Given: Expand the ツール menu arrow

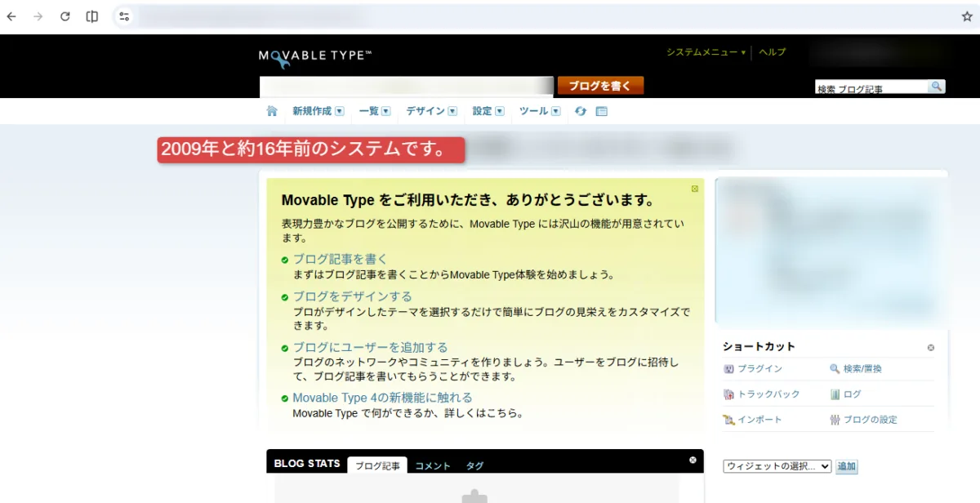Looking at the screenshot, I should 556,112.
